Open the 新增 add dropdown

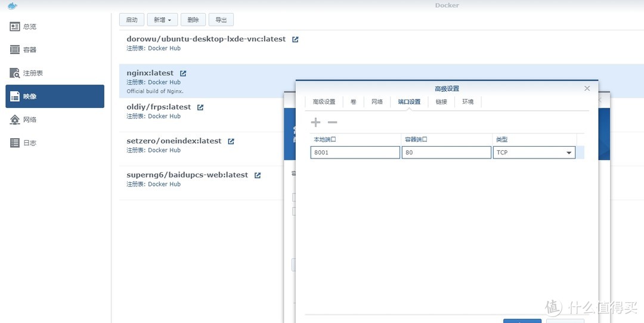(162, 20)
